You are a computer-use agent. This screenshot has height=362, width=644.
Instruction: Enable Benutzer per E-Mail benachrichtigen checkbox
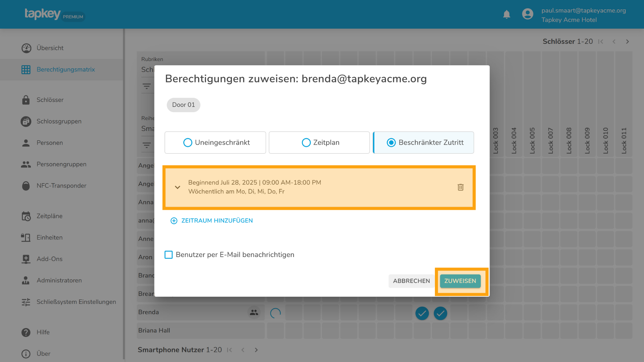[169, 255]
